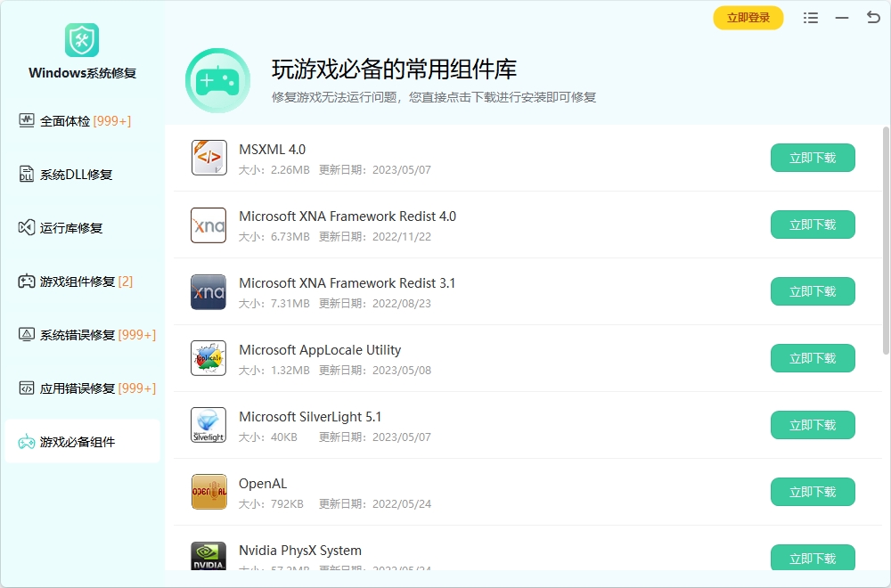Click the Windows系统修复 app logo
The image size is (891, 588).
pos(82,40)
